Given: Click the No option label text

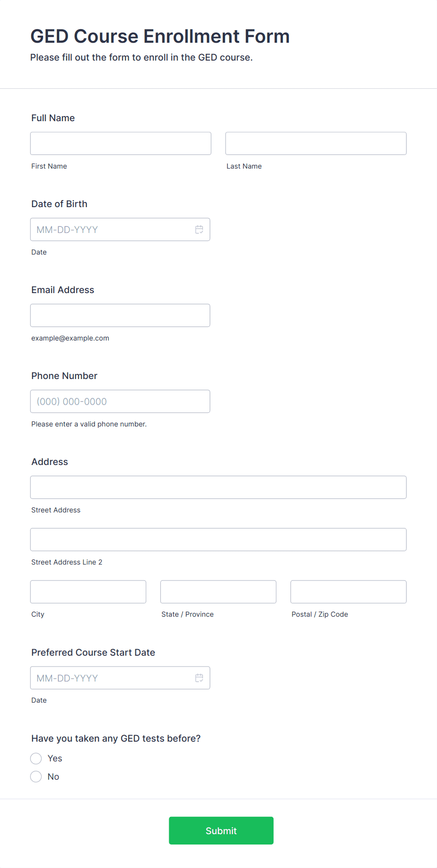Looking at the screenshot, I should tap(54, 777).
